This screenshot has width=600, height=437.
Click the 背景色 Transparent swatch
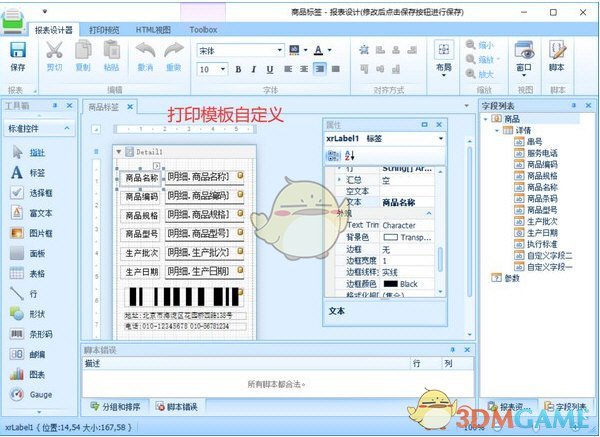390,238
